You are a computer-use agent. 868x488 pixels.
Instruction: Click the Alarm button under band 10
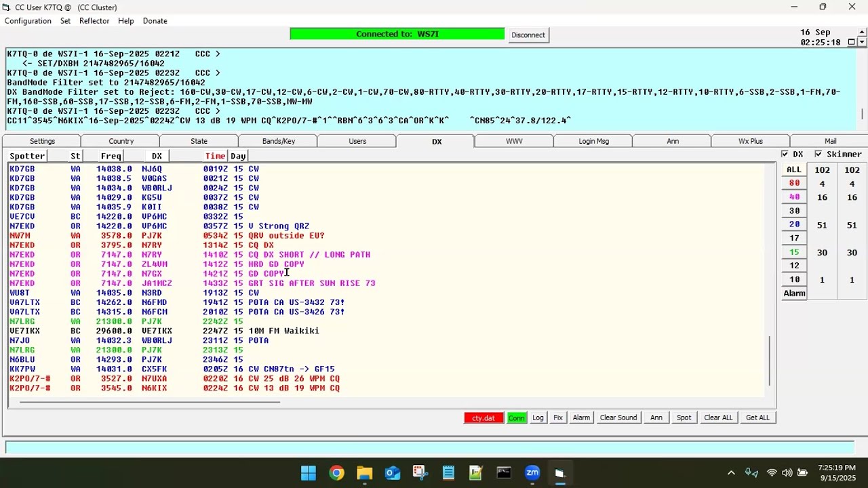794,293
